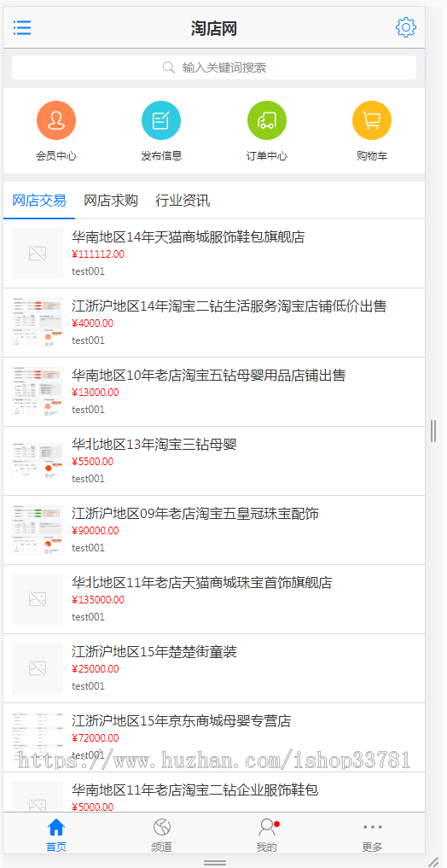Click test001 under ¥5500.00
Image resolution: width=447 pixels, height=868 pixels.
(x=88, y=479)
